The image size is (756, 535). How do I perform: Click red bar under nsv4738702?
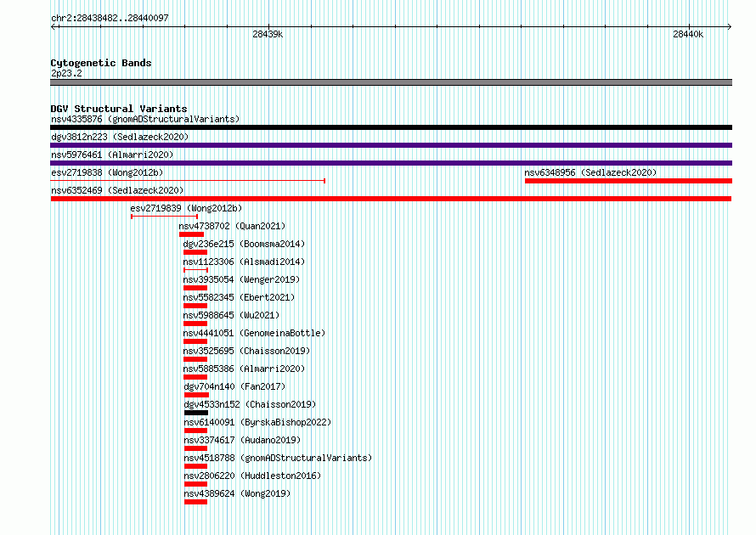191,234
